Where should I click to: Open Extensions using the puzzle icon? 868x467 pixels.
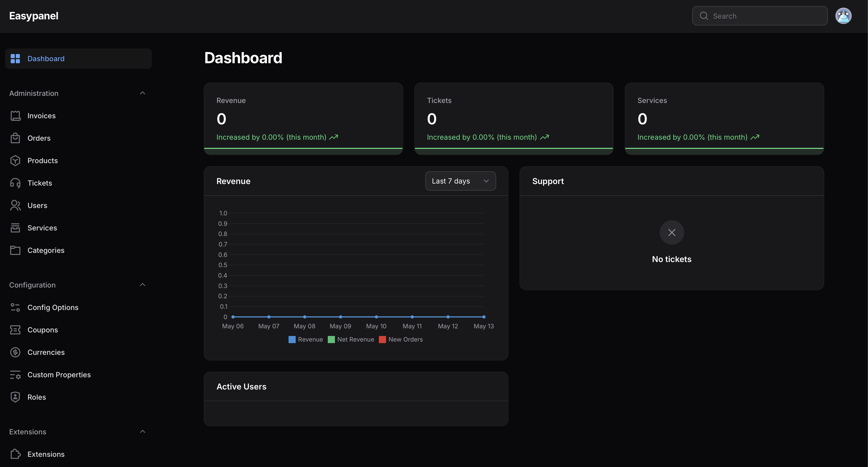pyautogui.click(x=16, y=454)
